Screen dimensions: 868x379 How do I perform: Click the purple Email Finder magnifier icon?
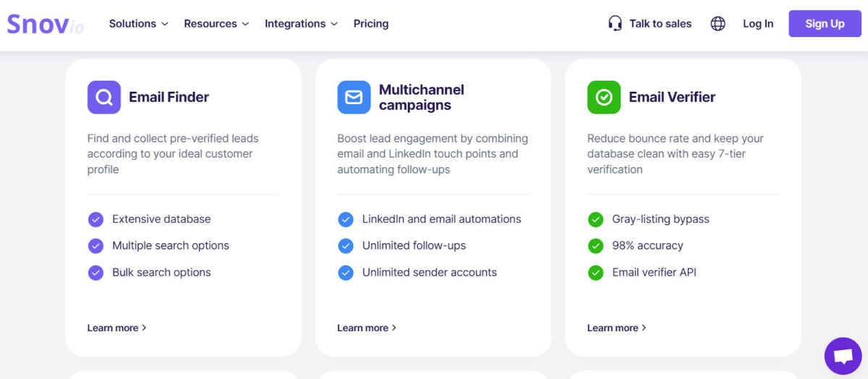(104, 97)
